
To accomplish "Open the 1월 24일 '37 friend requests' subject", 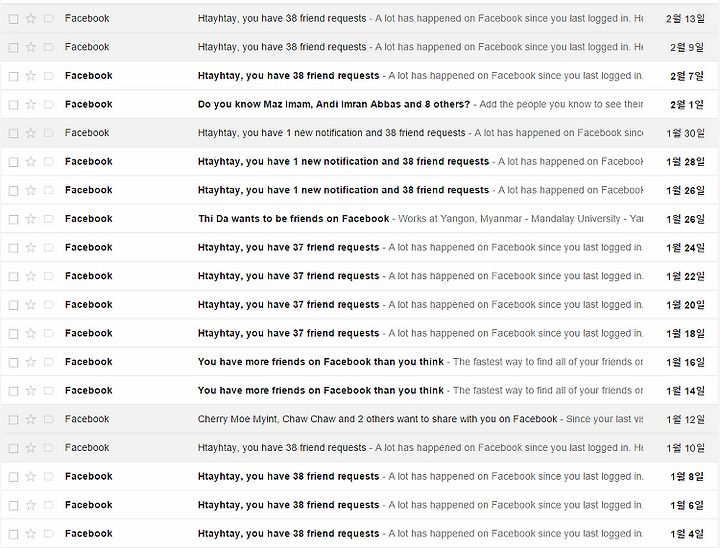I will (288, 248).
